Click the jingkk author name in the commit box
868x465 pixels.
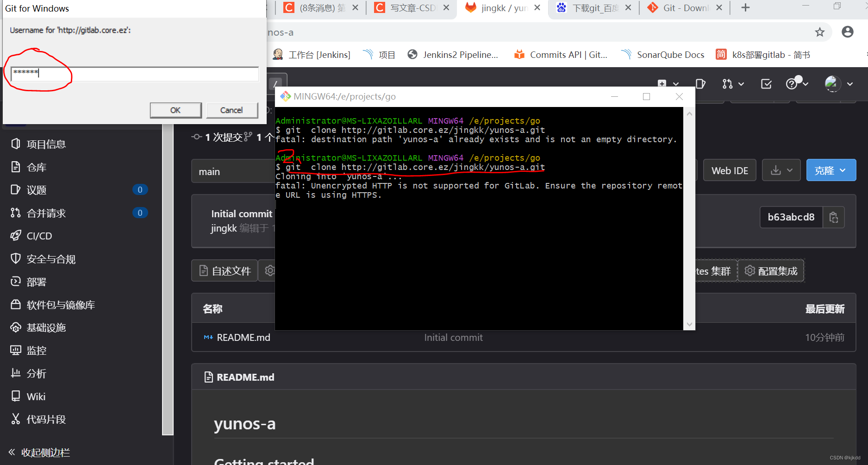224,228
